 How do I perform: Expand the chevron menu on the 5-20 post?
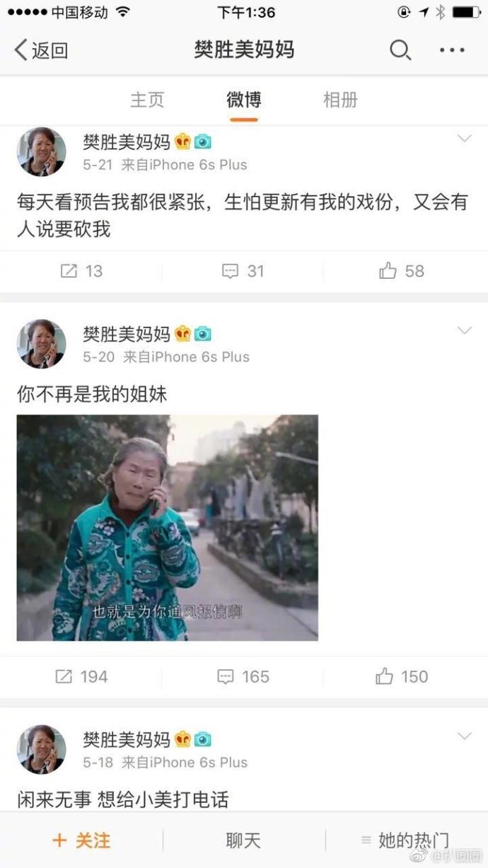coord(464,331)
